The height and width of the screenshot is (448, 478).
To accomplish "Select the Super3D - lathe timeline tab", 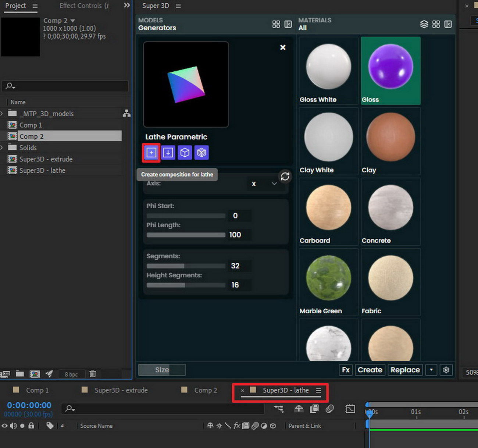I will [286, 390].
